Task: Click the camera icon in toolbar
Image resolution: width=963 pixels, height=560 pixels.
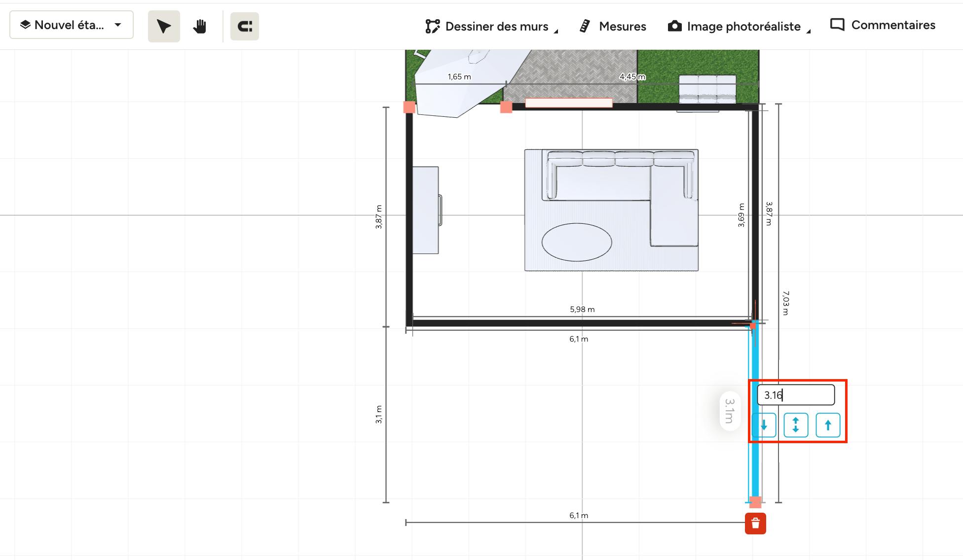Action: coord(674,26)
